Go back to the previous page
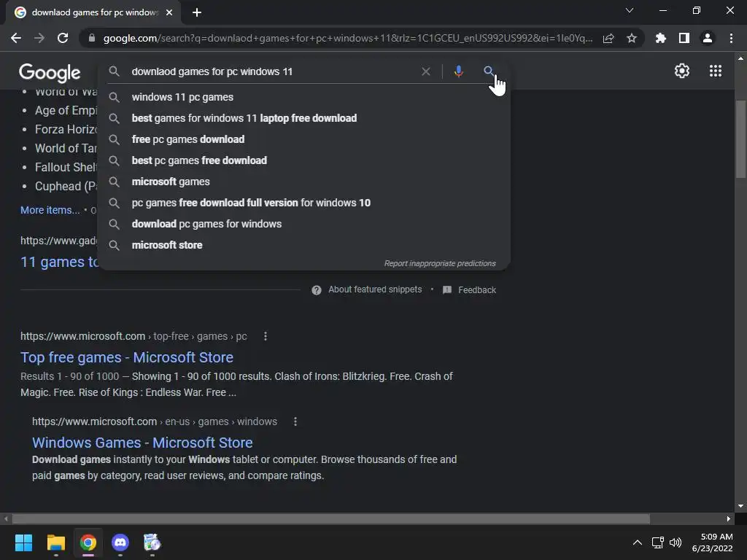Viewport: 747px width, 560px height. [x=16, y=38]
